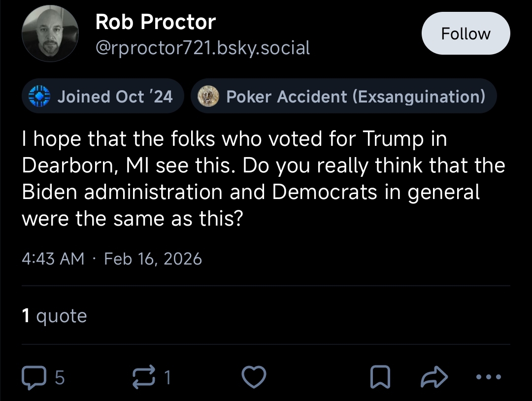Click the blue globe icon in the Joined badge
The image size is (532, 401).
[x=40, y=96]
